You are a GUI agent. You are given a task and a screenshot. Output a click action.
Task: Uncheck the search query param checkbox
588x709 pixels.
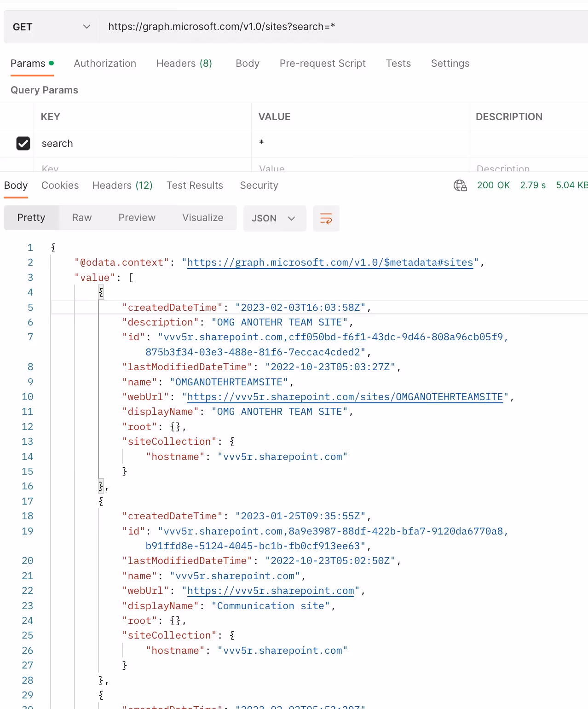click(23, 144)
